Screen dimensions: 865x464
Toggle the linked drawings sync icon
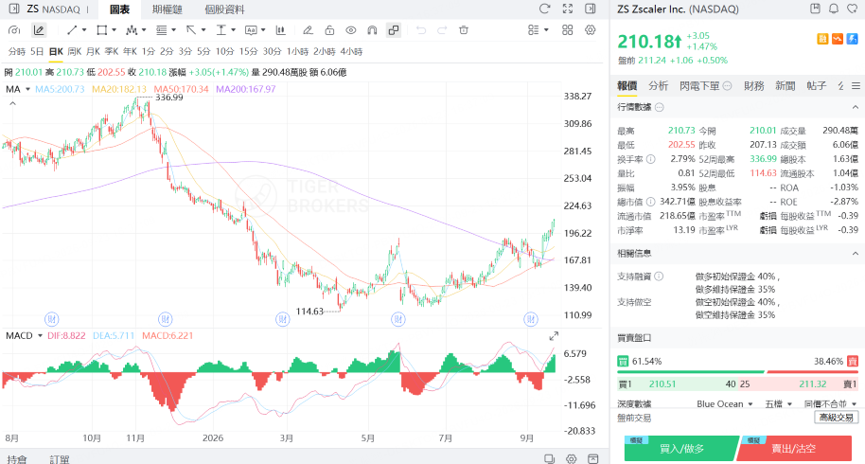click(x=393, y=30)
